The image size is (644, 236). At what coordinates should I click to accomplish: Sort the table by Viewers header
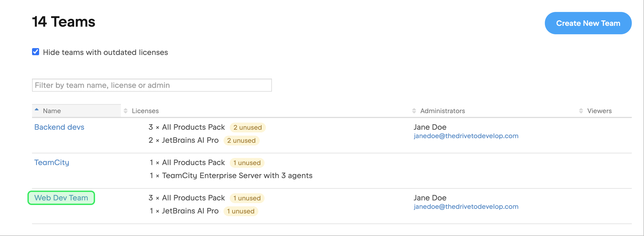click(599, 111)
